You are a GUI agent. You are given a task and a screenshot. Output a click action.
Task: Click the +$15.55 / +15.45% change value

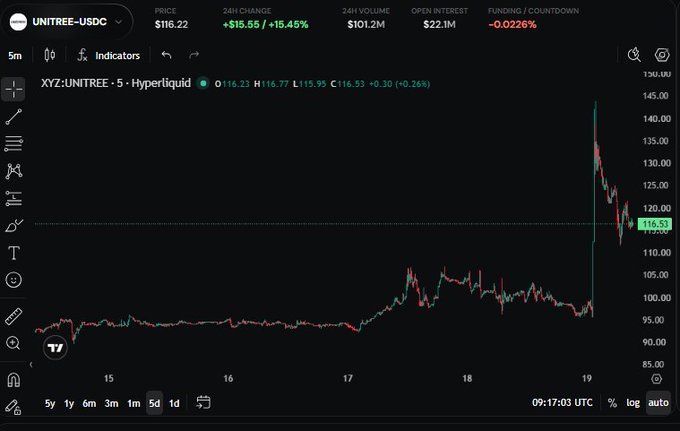point(265,24)
